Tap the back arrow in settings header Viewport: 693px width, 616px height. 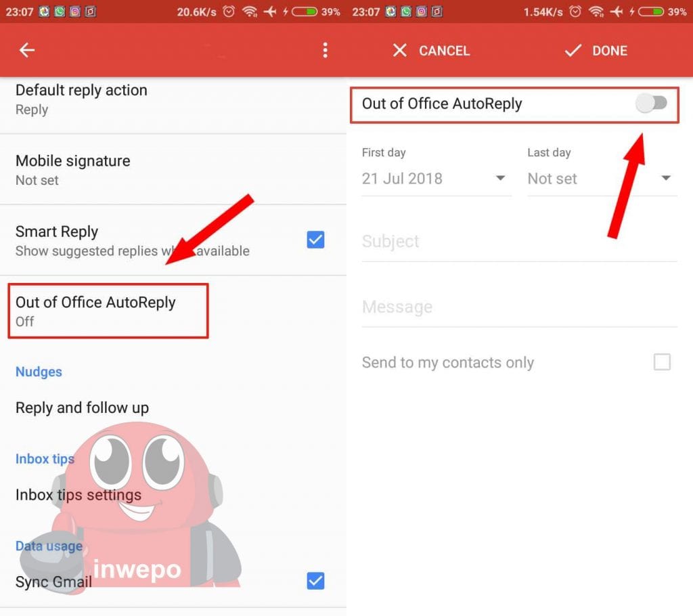[x=27, y=50]
